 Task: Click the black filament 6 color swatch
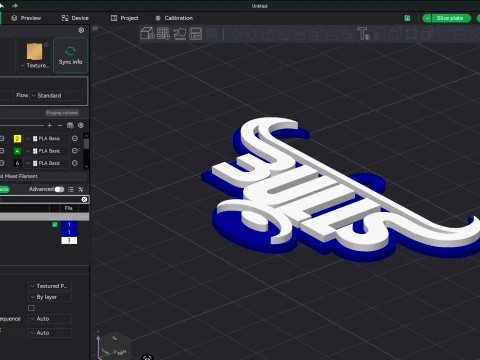click(x=17, y=163)
